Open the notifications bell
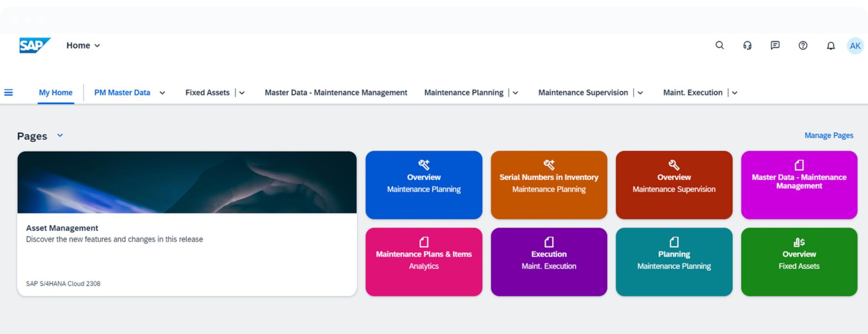 pyautogui.click(x=831, y=46)
